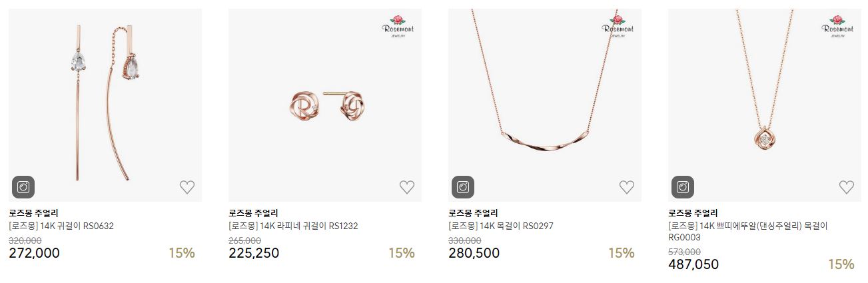868x283 pixels.
Task: View the twisted bar necklace product image
Action: tap(545, 105)
